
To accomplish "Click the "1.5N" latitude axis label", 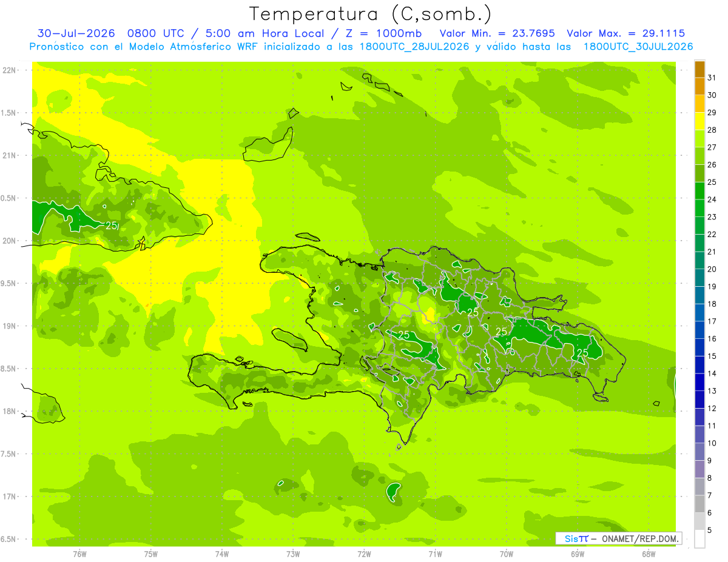I will pyautogui.click(x=9, y=113).
